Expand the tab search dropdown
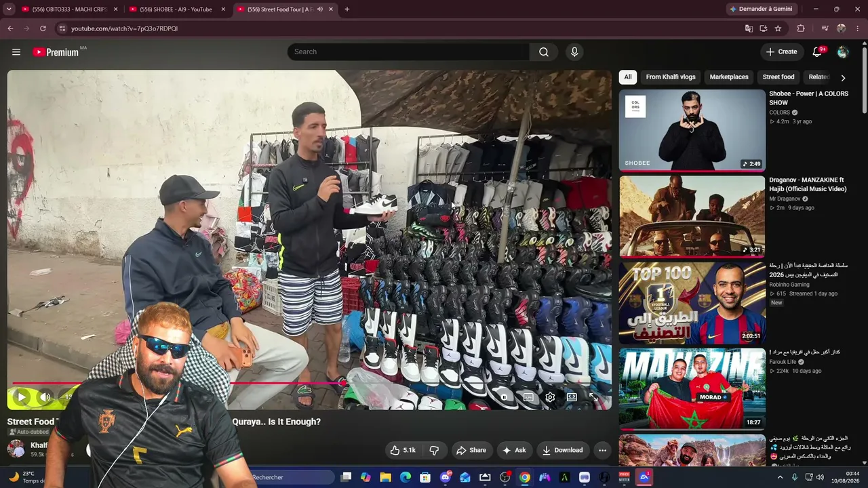 9,9
